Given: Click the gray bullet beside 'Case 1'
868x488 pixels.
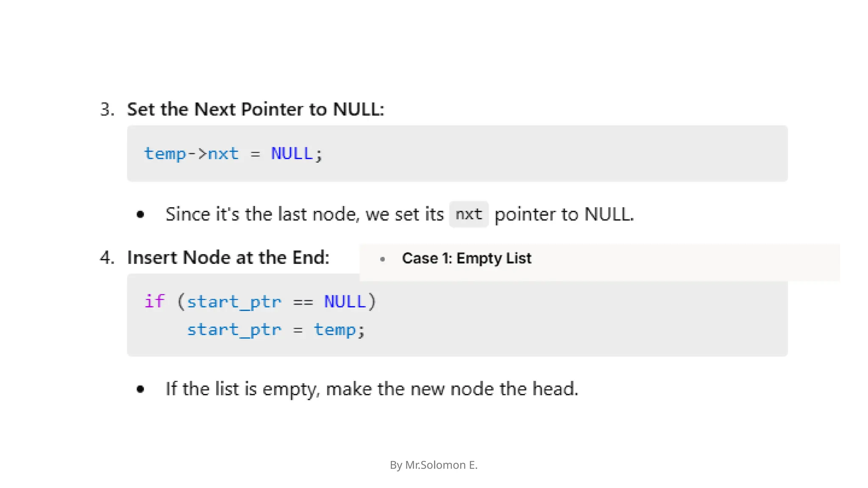Looking at the screenshot, I should point(383,259).
